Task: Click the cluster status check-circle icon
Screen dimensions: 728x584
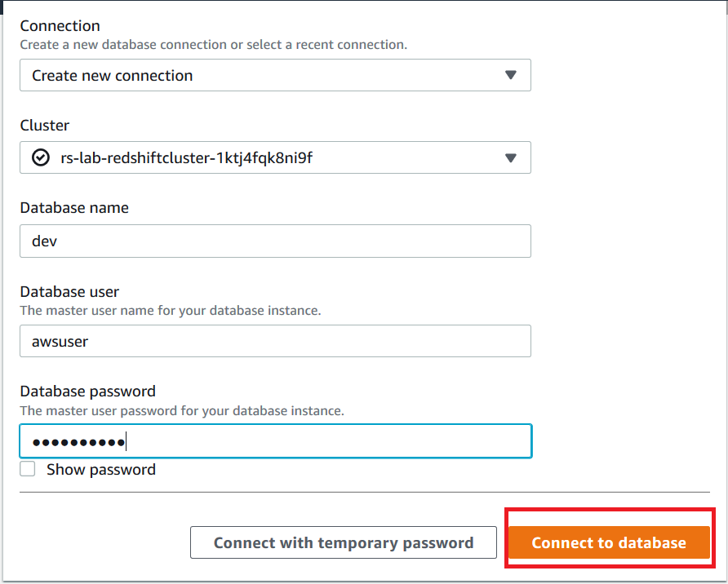Action: 40,158
